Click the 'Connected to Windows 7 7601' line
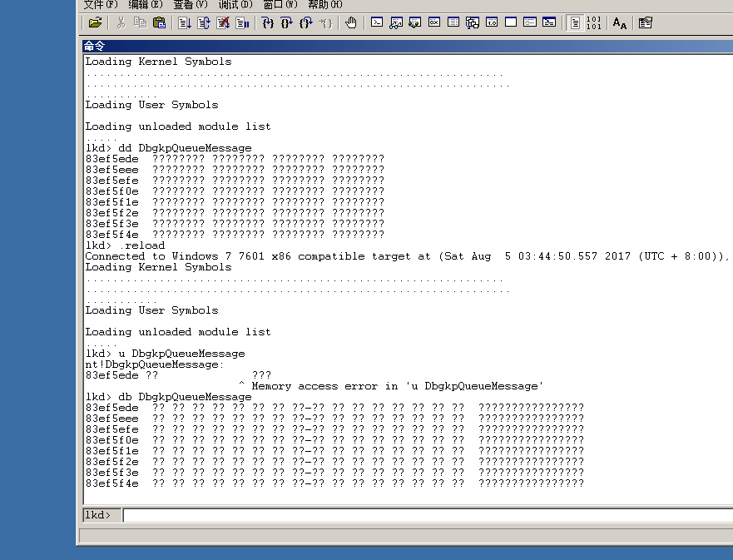This screenshot has width=733, height=560. pos(407,256)
